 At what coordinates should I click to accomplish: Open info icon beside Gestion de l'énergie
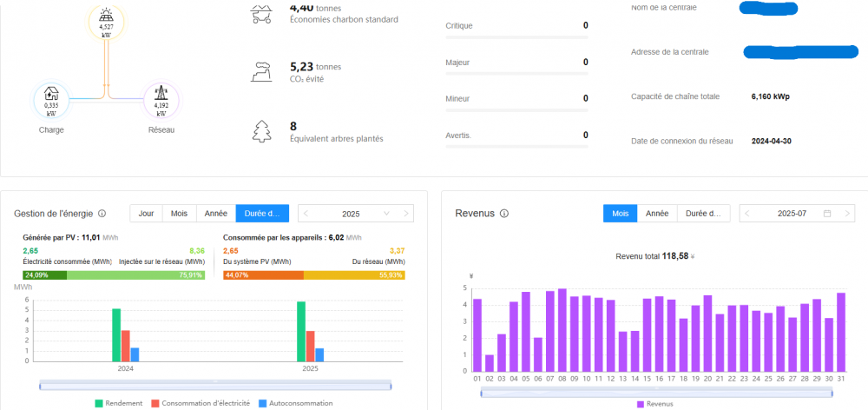tap(102, 214)
